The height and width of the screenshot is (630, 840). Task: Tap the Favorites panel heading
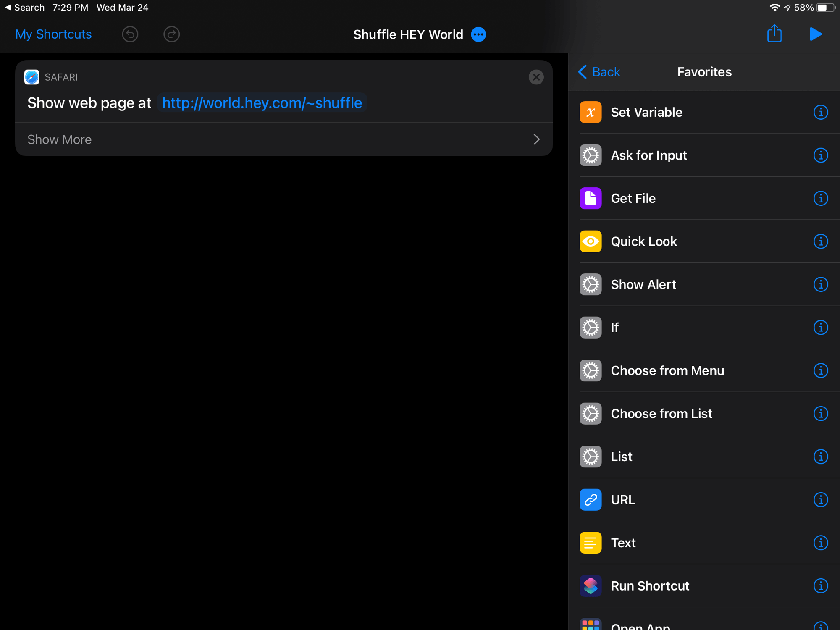pyautogui.click(x=704, y=72)
